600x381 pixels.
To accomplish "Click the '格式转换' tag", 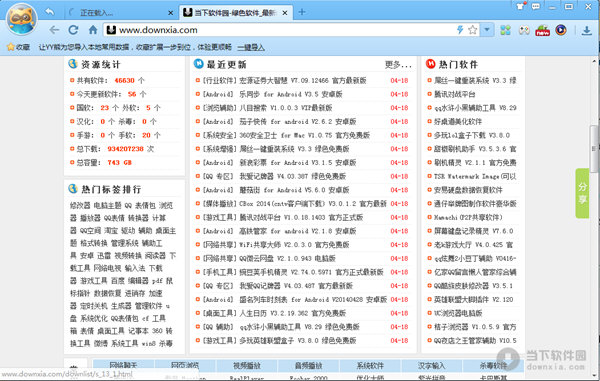I will (x=94, y=243).
